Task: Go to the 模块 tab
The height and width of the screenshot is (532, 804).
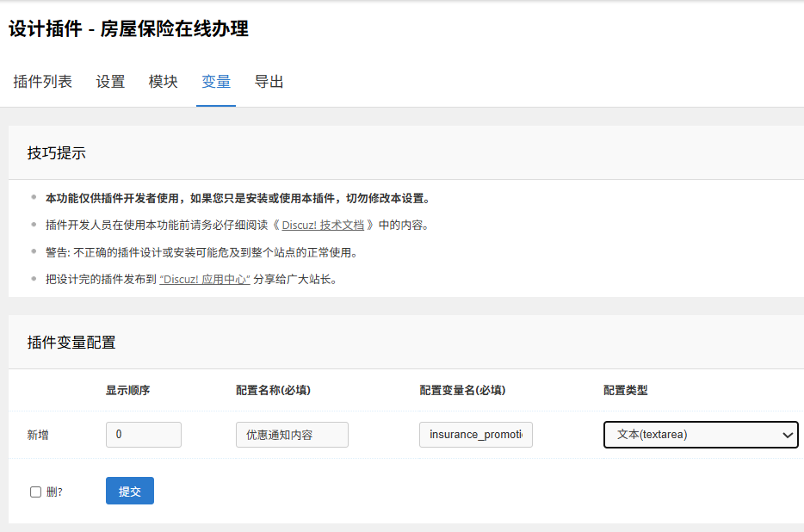Action: 164,82
